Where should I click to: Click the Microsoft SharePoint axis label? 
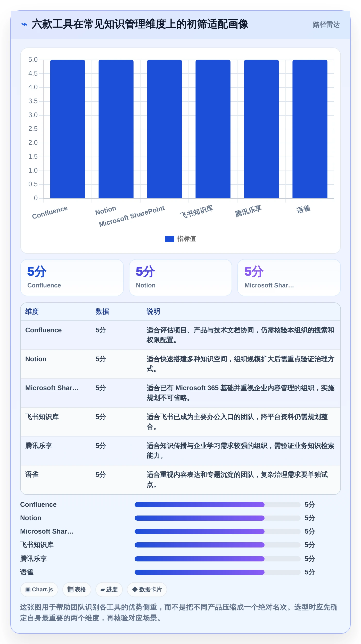coord(132,216)
